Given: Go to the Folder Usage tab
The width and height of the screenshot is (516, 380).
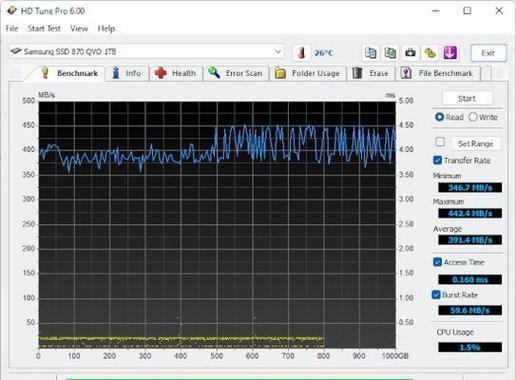Looking at the screenshot, I should (308, 73).
